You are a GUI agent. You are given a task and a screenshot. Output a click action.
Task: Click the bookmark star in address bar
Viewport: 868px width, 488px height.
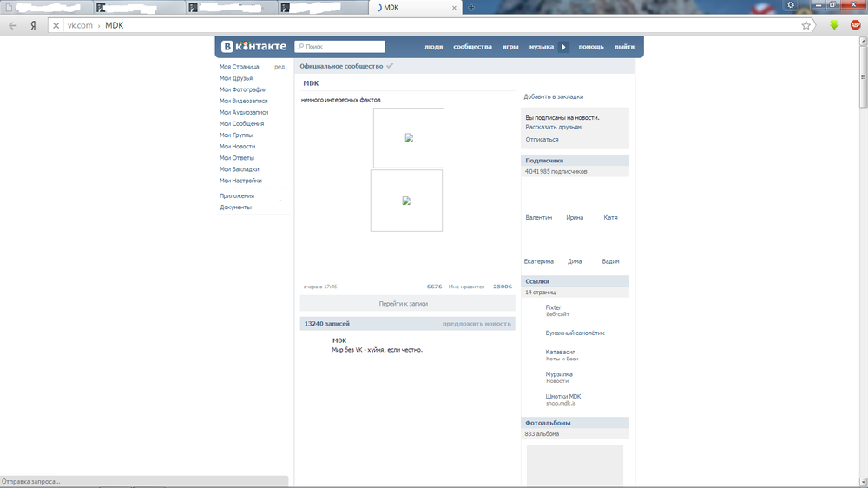click(x=806, y=25)
